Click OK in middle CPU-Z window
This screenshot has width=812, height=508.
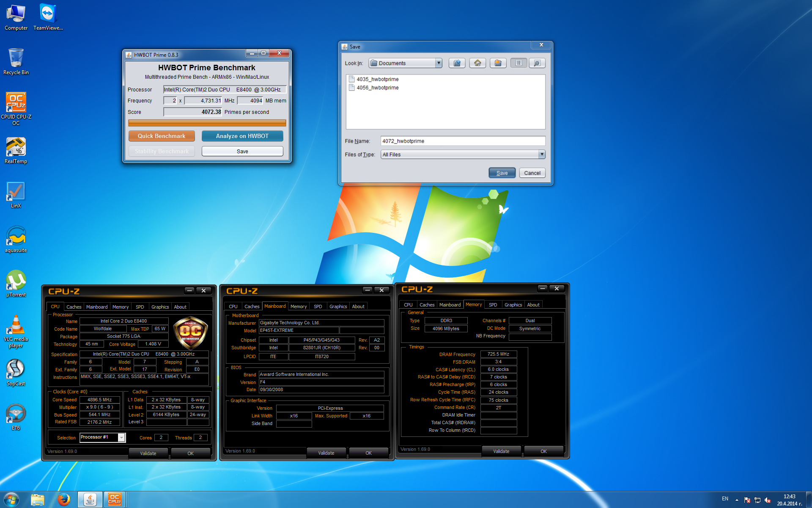[x=368, y=453]
